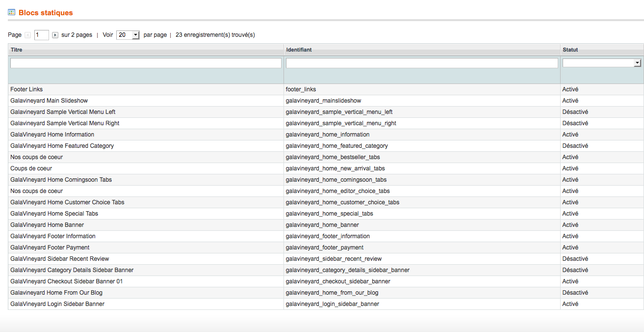644x332 pixels.
Task: Open GalaVineyard Footer Payment block
Action: 50,248
